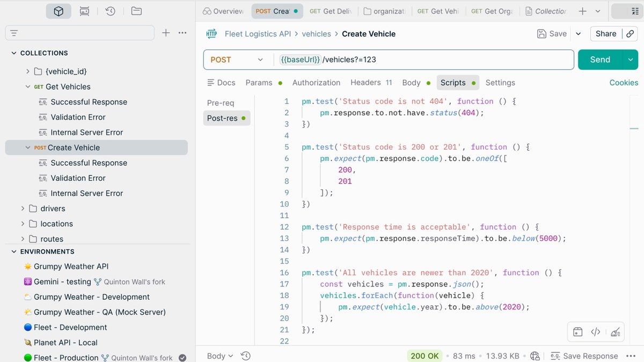644x362 pixels.
Task: Click the folder icon in the sidebar header
Action: (136, 11)
